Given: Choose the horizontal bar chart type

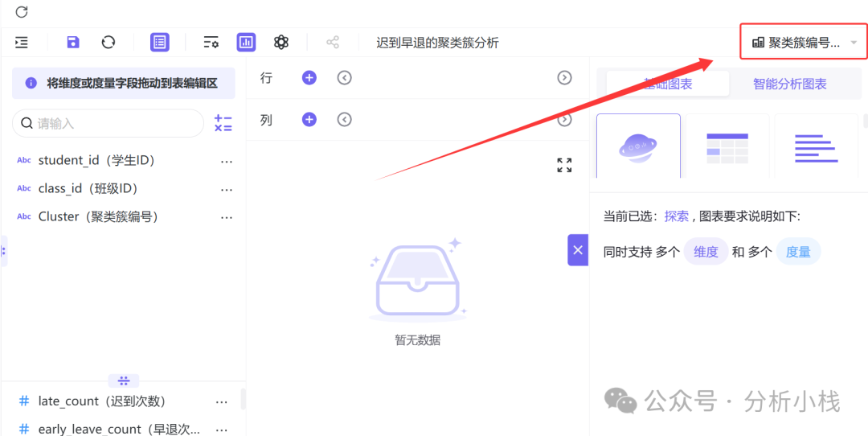Looking at the screenshot, I should point(817,146).
